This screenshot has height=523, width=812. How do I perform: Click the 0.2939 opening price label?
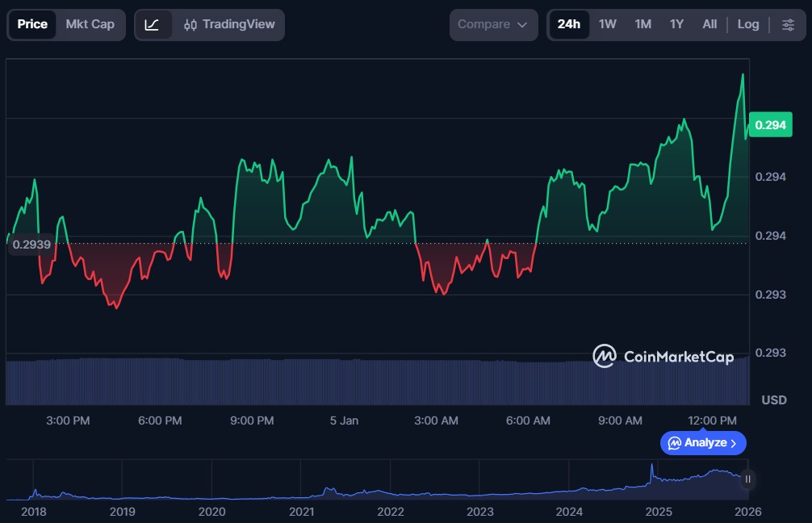32,245
